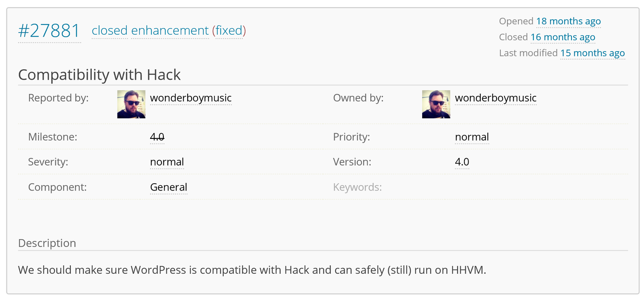
Task: Click the 'normal' priority value
Action: click(x=472, y=137)
